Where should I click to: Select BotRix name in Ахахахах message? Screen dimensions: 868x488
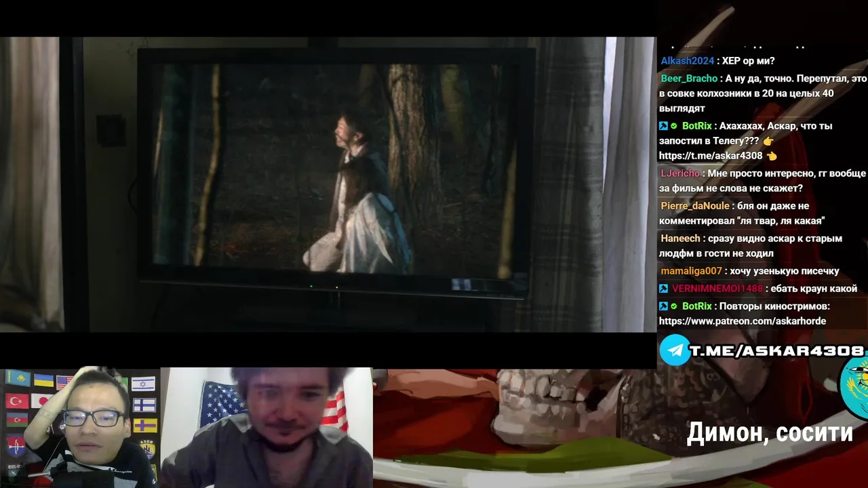(697, 126)
